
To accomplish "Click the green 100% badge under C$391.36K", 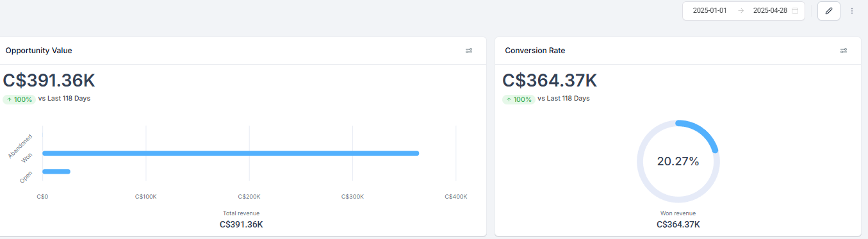I will 19,99.
